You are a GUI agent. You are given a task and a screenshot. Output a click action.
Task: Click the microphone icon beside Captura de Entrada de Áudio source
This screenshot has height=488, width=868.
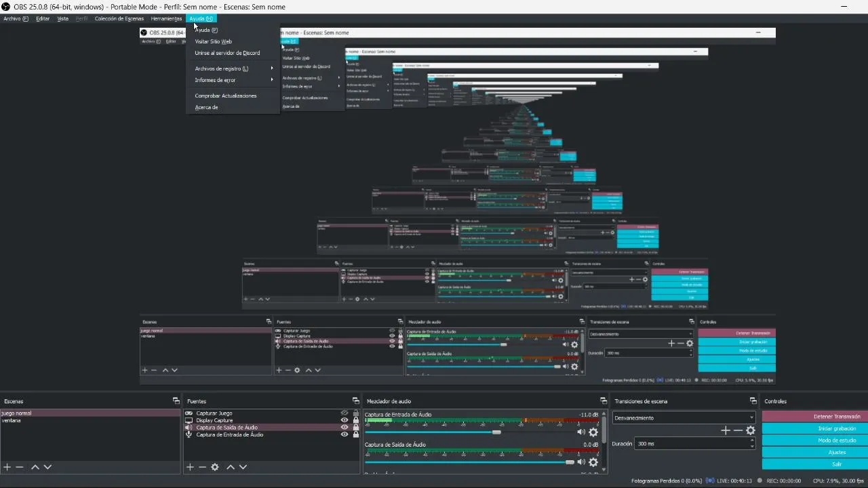tap(189, 434)
